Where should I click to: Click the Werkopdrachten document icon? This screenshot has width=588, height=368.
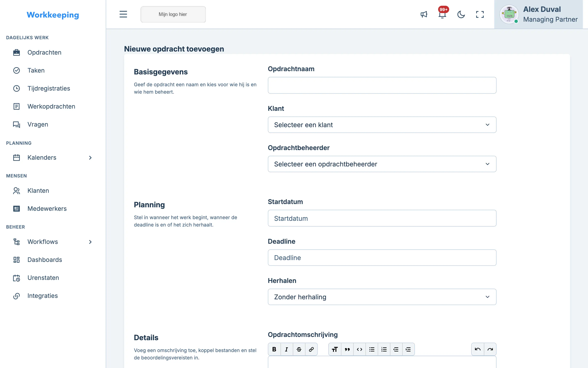click(17, 106)
